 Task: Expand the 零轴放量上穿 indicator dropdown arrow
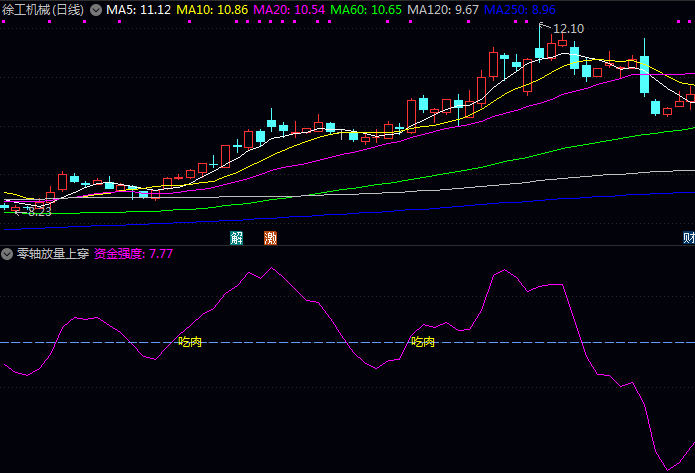point(8,254)
